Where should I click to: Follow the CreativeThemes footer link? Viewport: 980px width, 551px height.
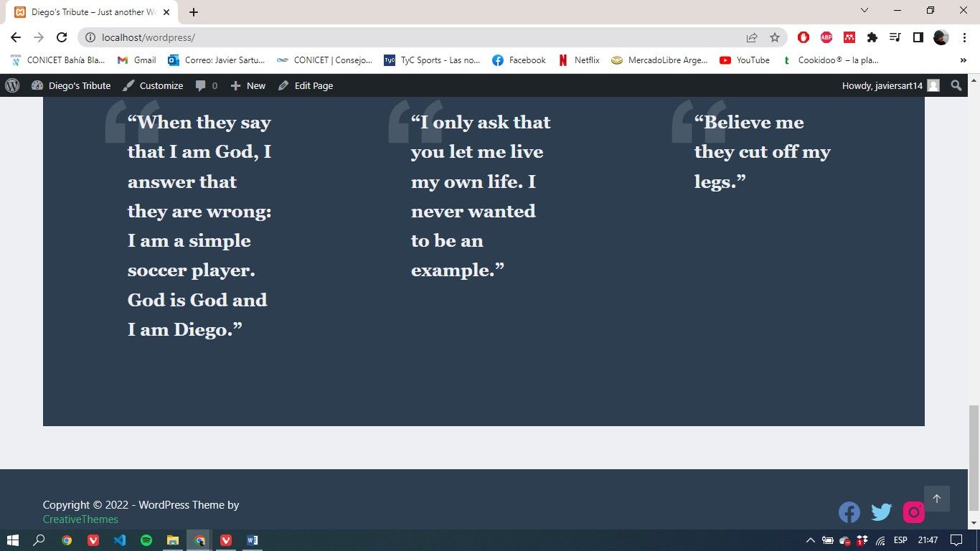click(80, 519)
